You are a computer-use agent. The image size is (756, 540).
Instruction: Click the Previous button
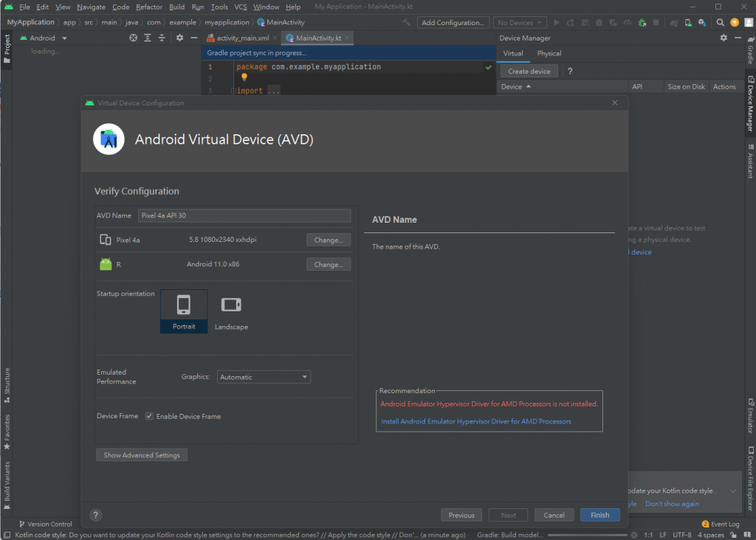tap(461, 515)
